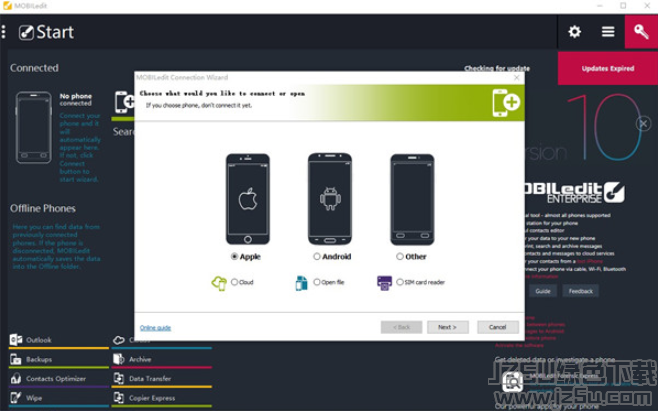658x411 pixels.
Task: Select the Cloud radio button
Action: point(234,282)
